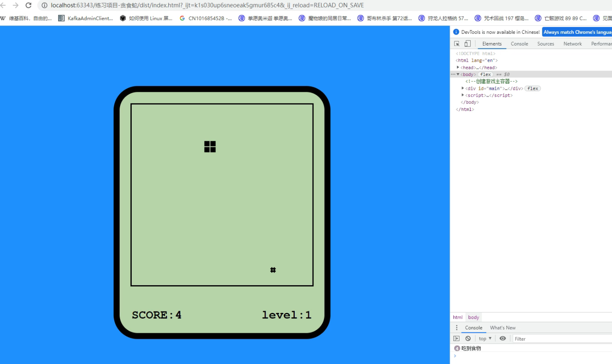Click Always match Chrome's language button
The width and height of the screenshot is (612, 364).
click(577, 32)
